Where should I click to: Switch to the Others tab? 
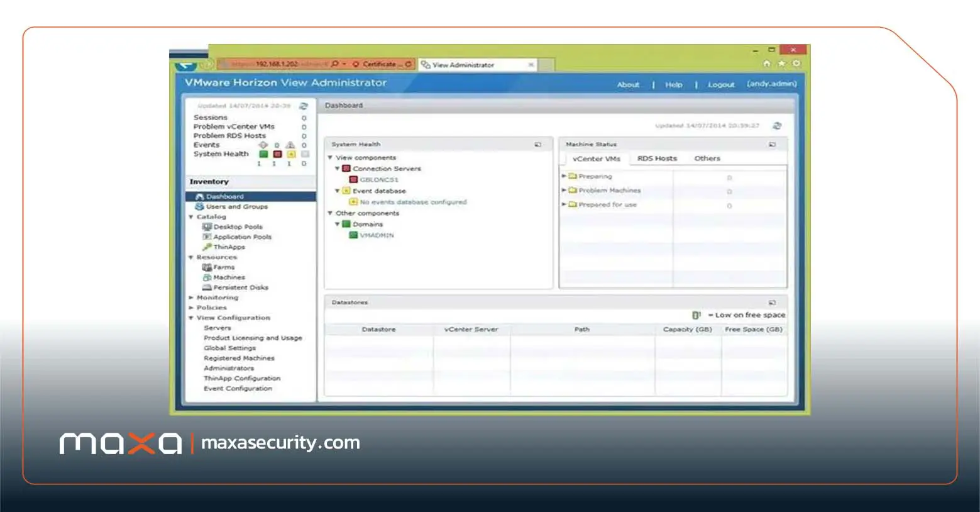(707, 159)
